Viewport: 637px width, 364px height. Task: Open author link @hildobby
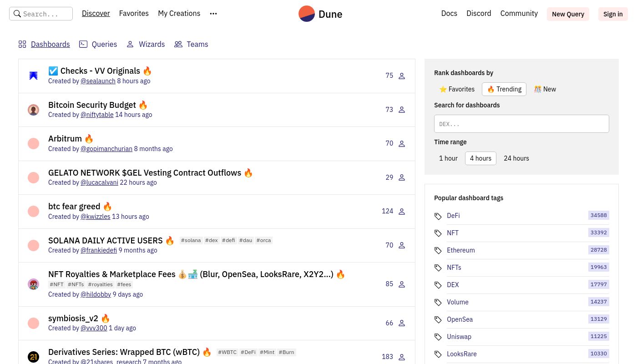tap(96, 294)
